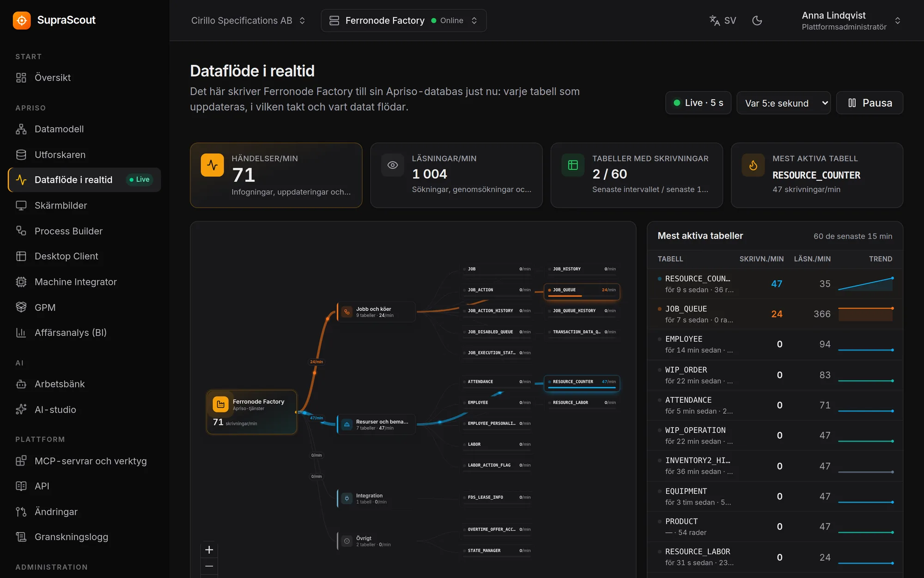Open Ferronode Factory site selector
This screenshot has height=578, width=924.
pyautogui.click(x=403, y=20)
